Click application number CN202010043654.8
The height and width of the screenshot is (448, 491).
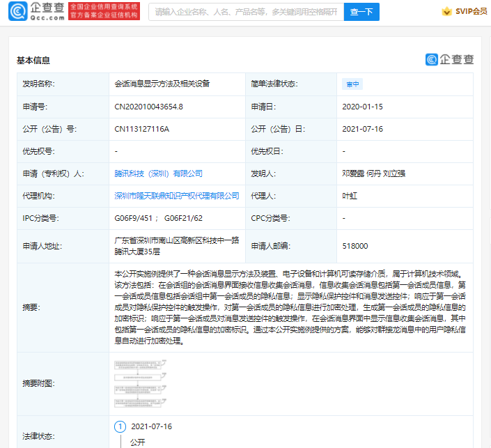[x=149, y=107]
